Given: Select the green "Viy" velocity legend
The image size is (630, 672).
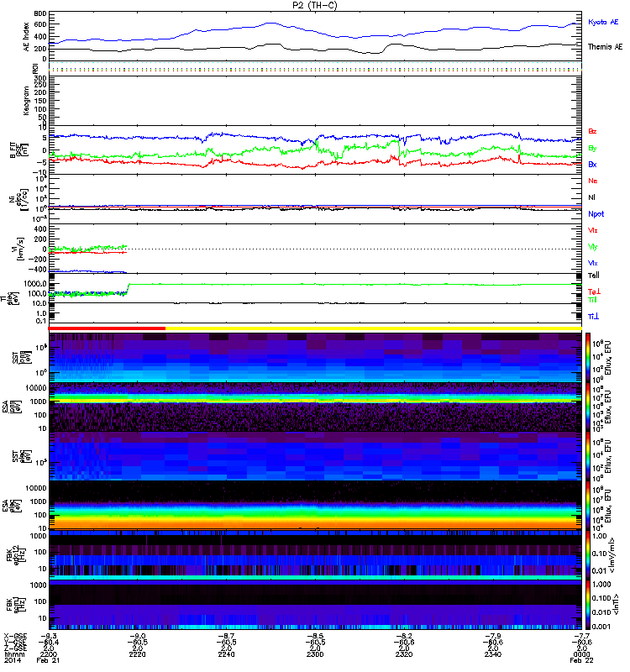Looking at the screenshot, I should 593,247.
